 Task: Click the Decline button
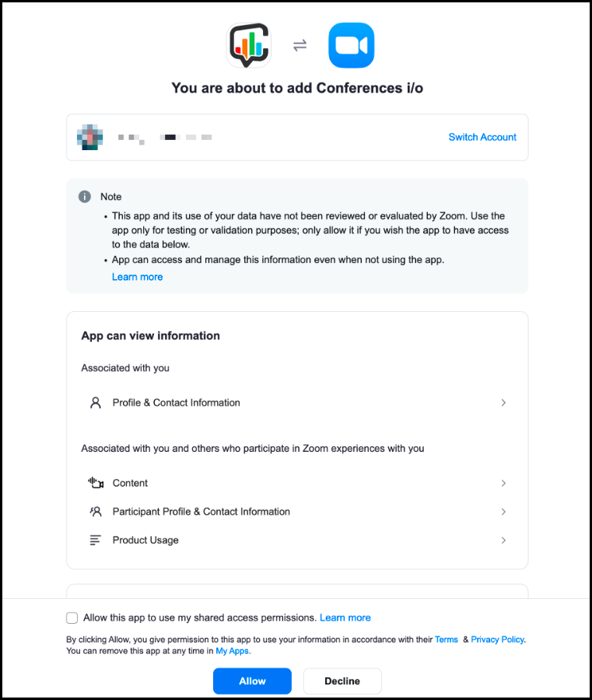point(342,681)
